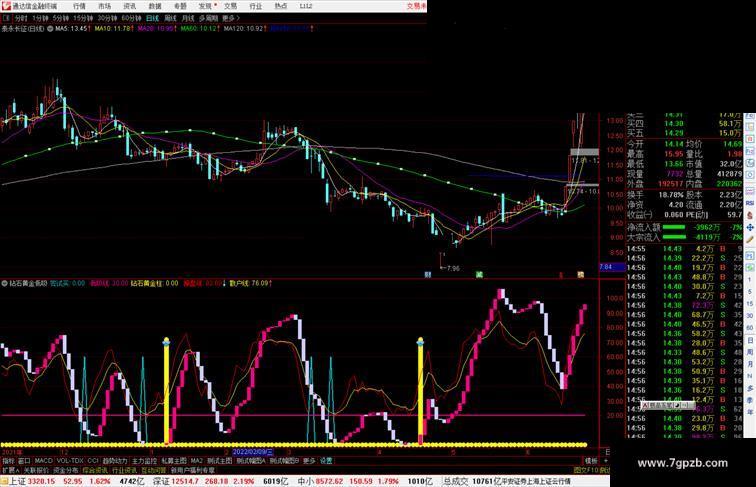Open indicator 设置 settings
The height and width of the screenshot is (487, 756).
tap(326, 461)
